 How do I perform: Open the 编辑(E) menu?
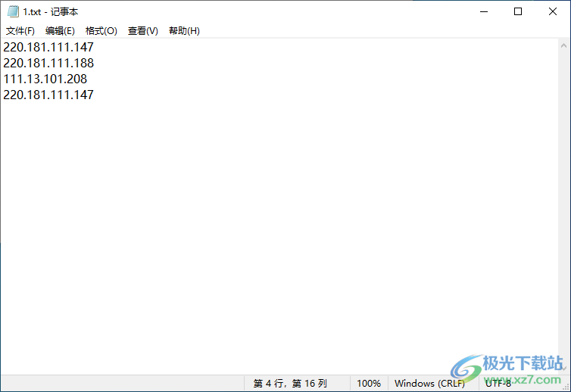(x=60, y=31)
